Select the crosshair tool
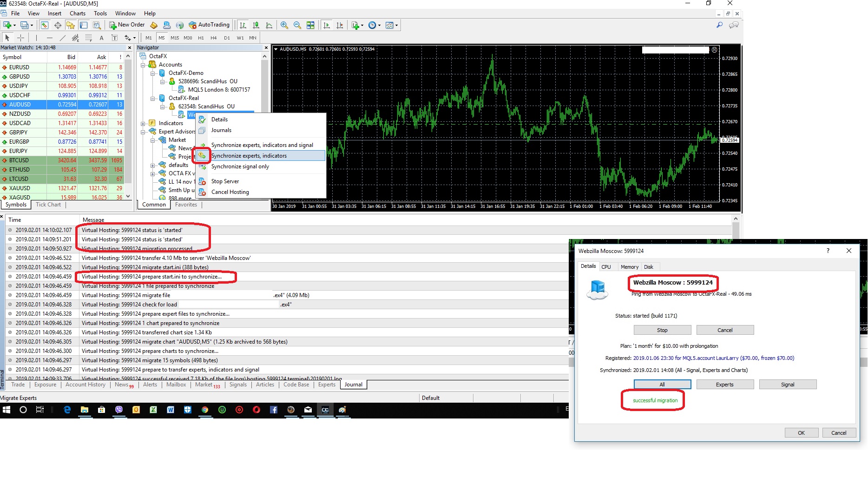This screenshot has height=478, width=868. point(20,38)
